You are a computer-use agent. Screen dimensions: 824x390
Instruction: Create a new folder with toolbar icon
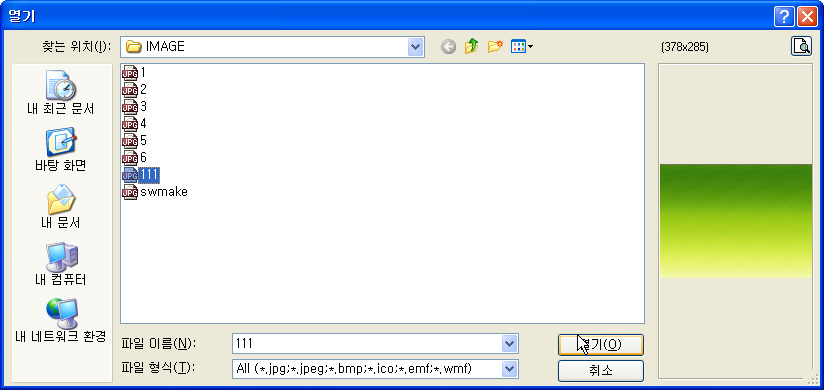[495, 47]
